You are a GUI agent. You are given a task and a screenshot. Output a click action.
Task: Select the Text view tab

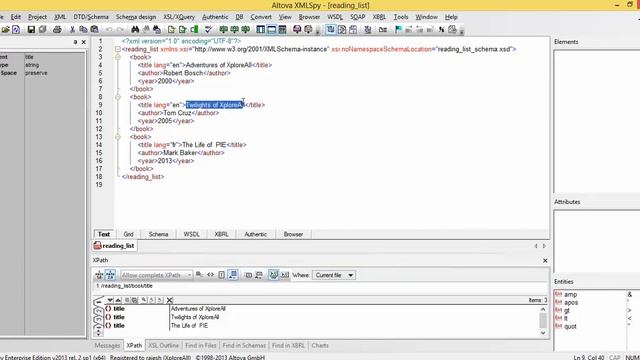pos(104,234)
